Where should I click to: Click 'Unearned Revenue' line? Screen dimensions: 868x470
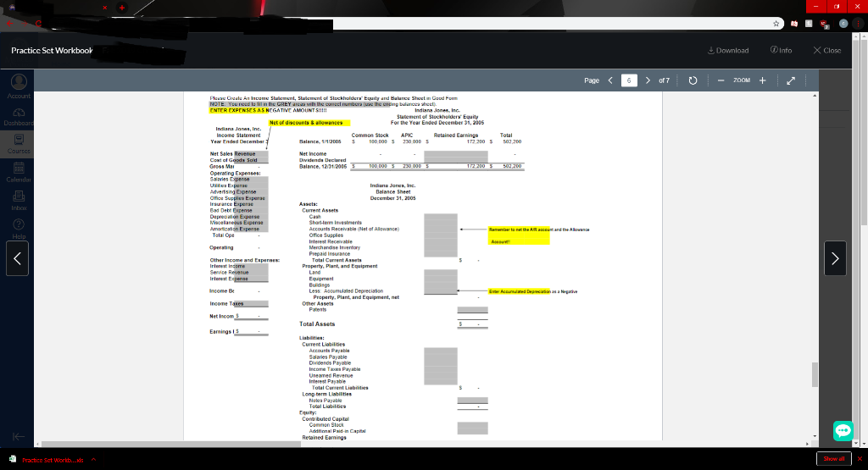331,375
